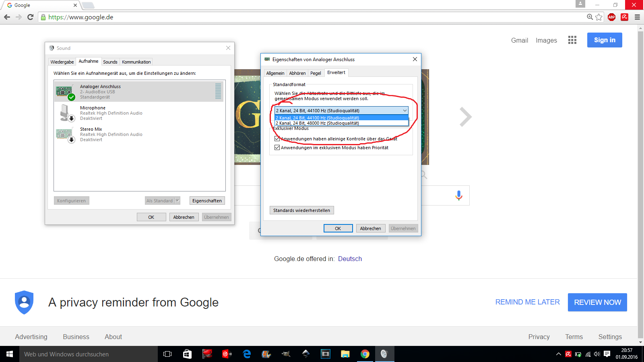Open the Windows Start menu
This screenshot has width=644, height=362.
click(x=10, y=354)
